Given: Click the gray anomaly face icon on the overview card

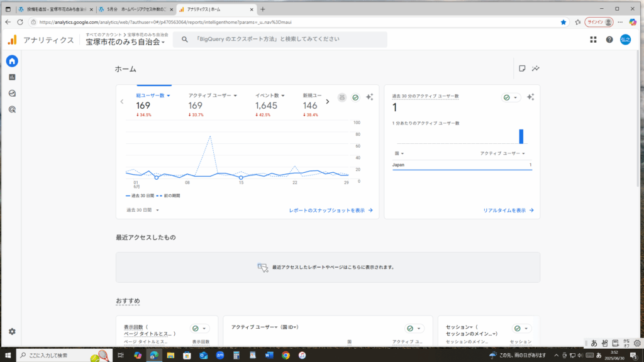Looking at the screenshot, I should [341, 97].
